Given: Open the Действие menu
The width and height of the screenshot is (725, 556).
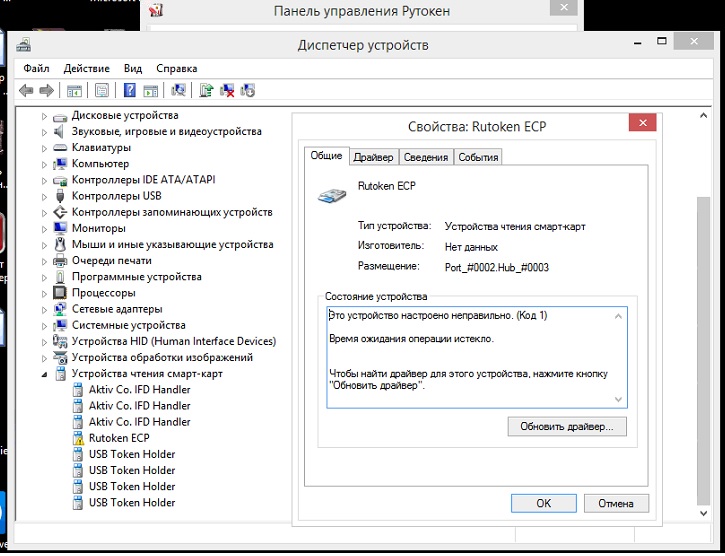Looking at the screenshot, I should [x=86, y=69].
